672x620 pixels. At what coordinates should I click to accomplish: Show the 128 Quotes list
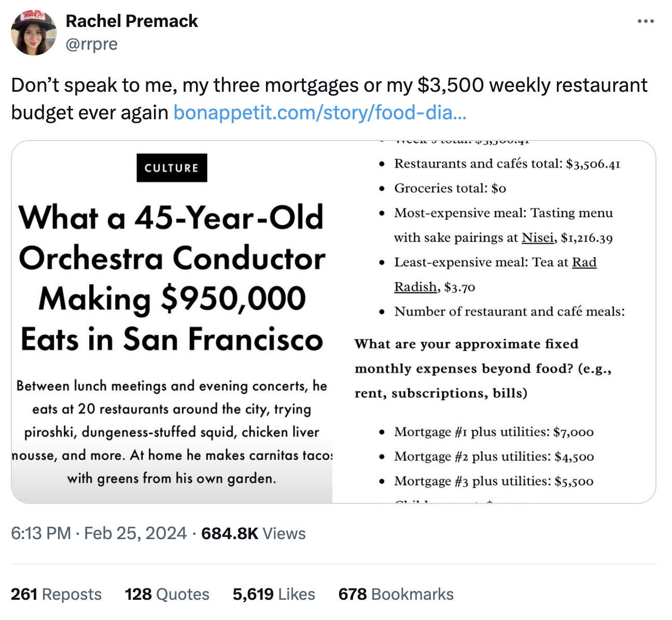point(167,594)
